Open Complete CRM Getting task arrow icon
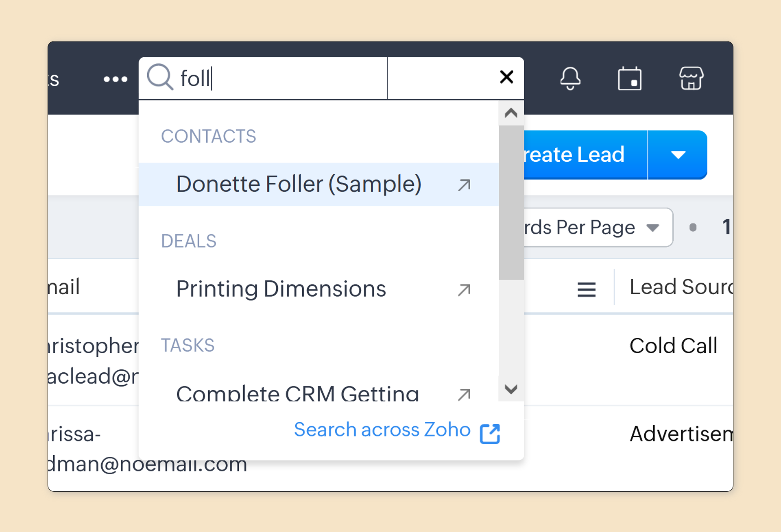This screenshot has width=781, height=532. [x=464, y=394]
